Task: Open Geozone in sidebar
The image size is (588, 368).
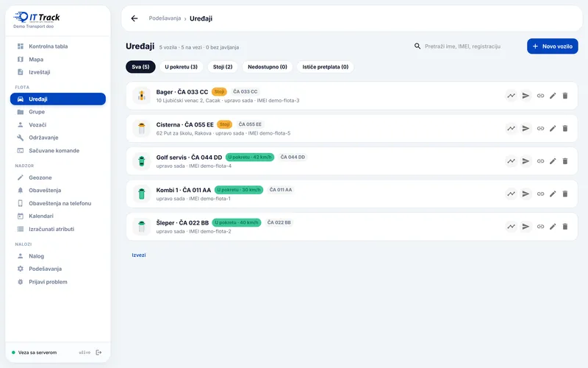Action: [x=58, y=177]
